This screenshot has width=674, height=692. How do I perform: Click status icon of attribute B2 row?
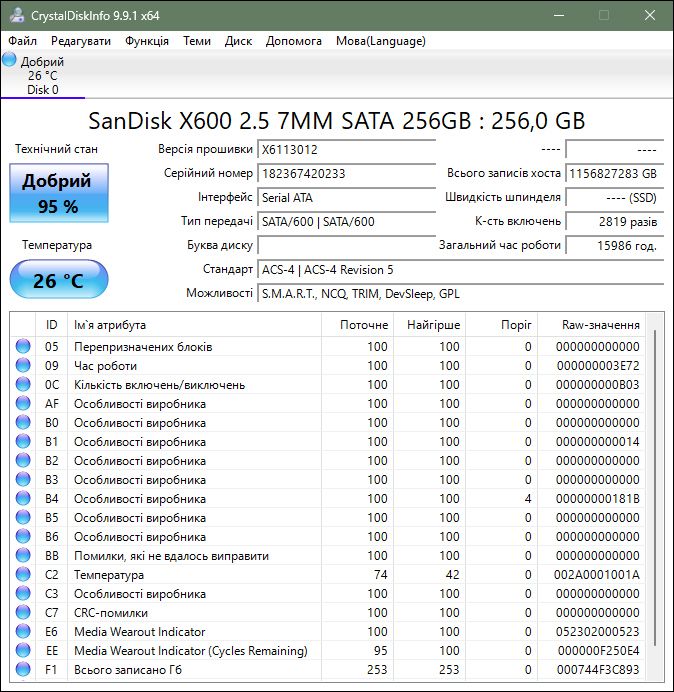coord(23,460)
